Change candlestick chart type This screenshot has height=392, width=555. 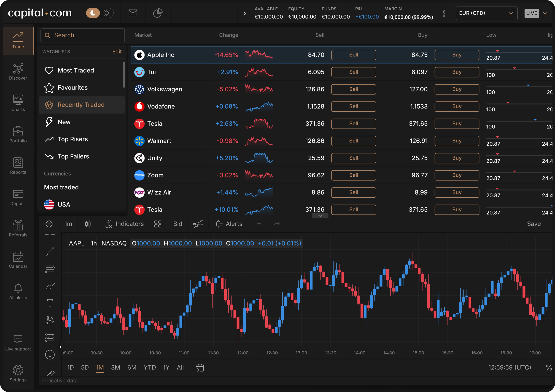[x=88, y=224]
